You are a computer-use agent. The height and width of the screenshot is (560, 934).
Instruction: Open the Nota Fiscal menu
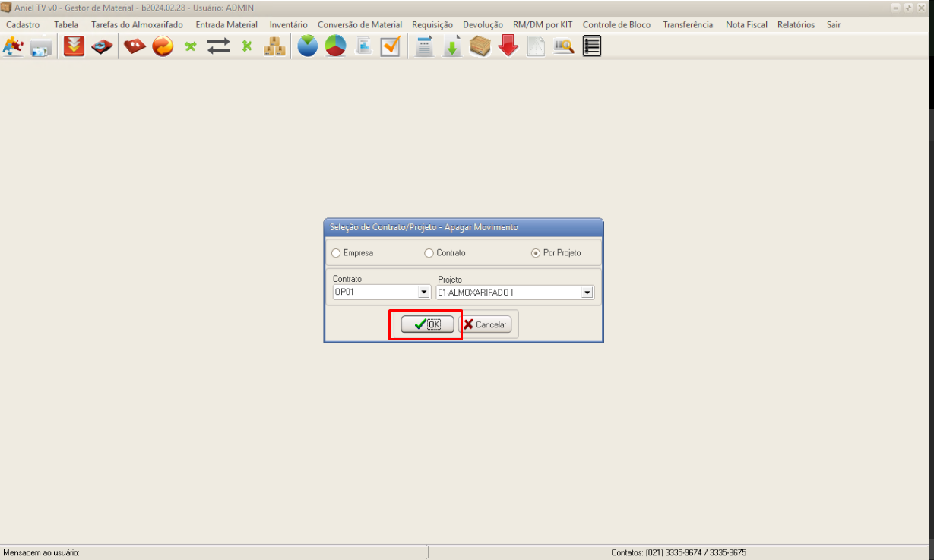tap(746, 24)
